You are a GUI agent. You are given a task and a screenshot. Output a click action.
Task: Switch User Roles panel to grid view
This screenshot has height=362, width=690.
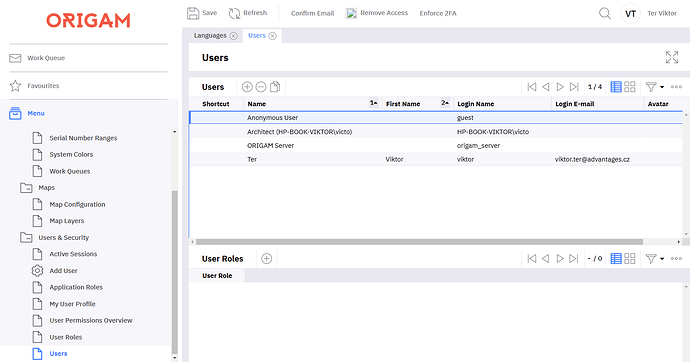coord(616,259)
